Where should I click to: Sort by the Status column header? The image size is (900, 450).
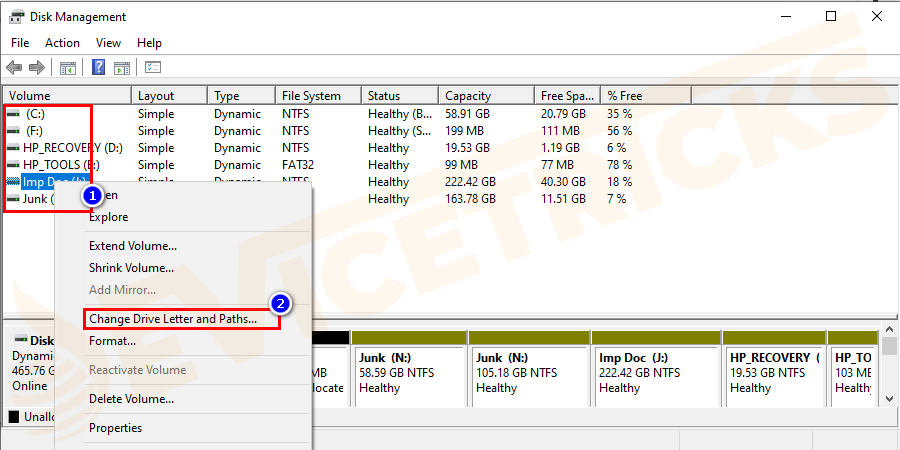(x=400, y=96)
